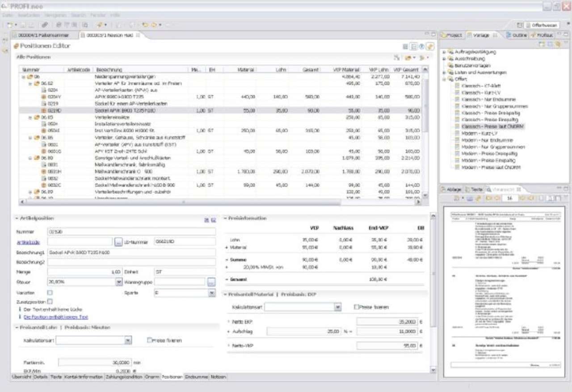Open the Sparte dropdown
This screenshot has height=392, width=572.
coord(211,293)
